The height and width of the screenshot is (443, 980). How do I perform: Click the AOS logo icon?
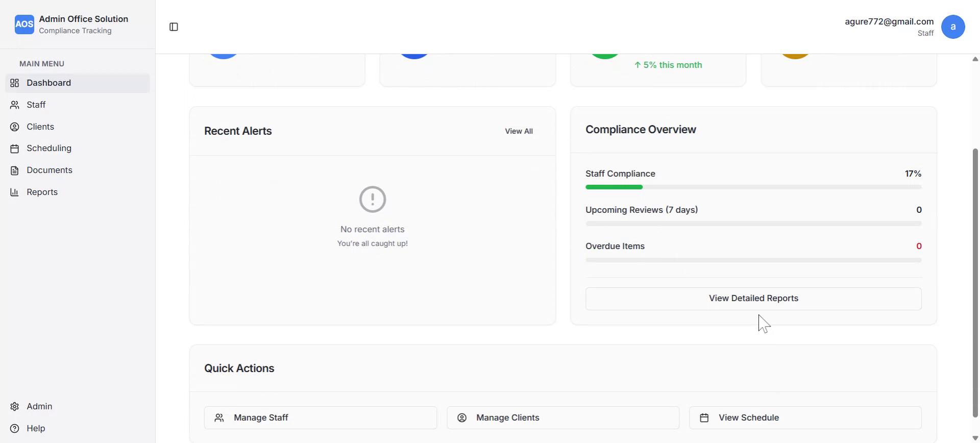(24, 24)
